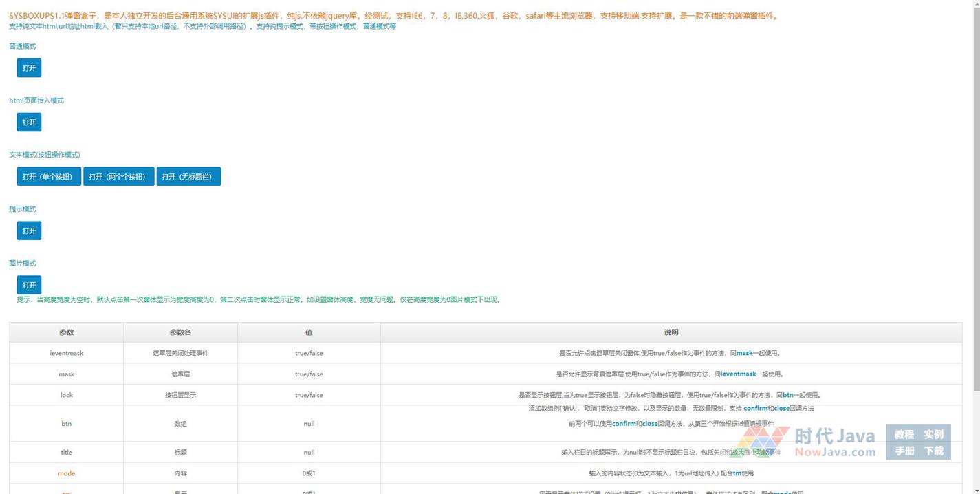Select the 说明 table column header
The height and width of the screenshot is (494, 980).
pos(671,332)
